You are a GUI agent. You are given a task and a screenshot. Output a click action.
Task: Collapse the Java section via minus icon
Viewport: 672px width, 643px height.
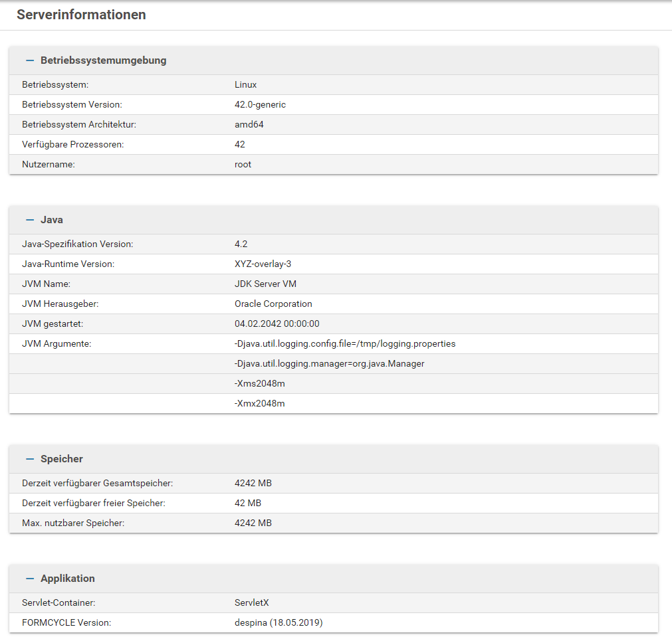29,220
